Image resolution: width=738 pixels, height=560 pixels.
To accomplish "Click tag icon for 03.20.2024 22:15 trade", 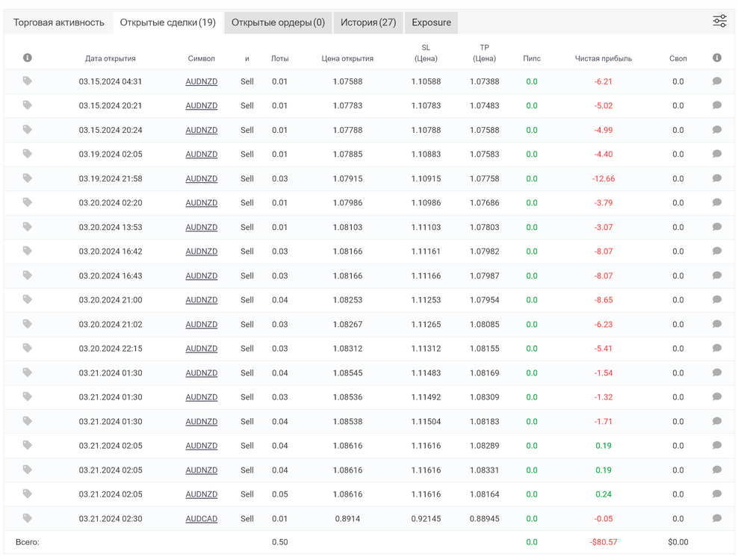I will click(x=28, y=348).
